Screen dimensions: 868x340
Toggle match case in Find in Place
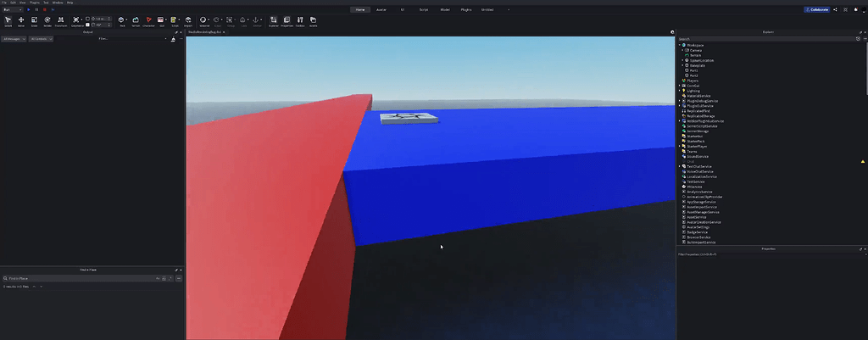tap(158, 279)
